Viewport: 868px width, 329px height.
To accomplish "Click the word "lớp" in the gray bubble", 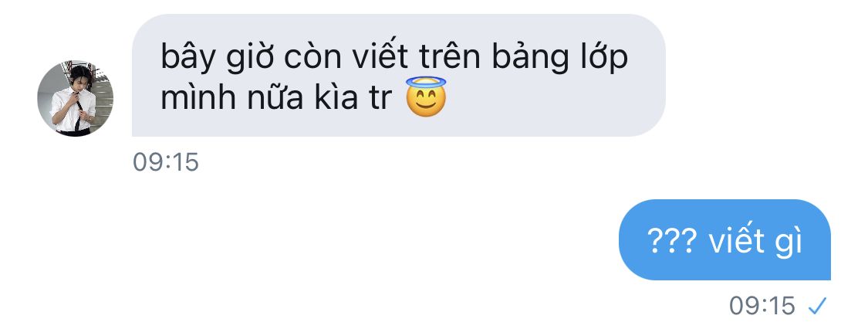I will point(603,59).
